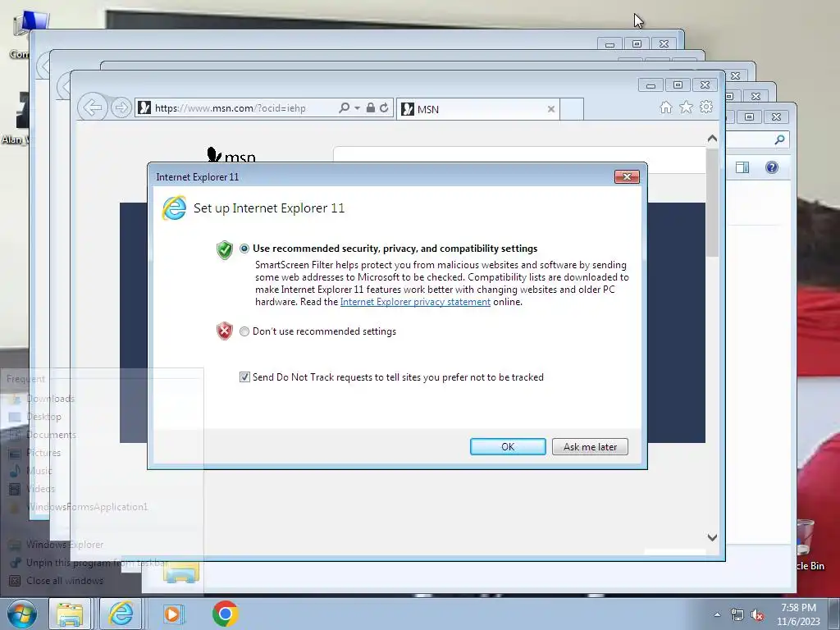Open the address bar autocomplete dropdown arrow
Viewport: 840px width, 630px height.
[x=358, y=107]
